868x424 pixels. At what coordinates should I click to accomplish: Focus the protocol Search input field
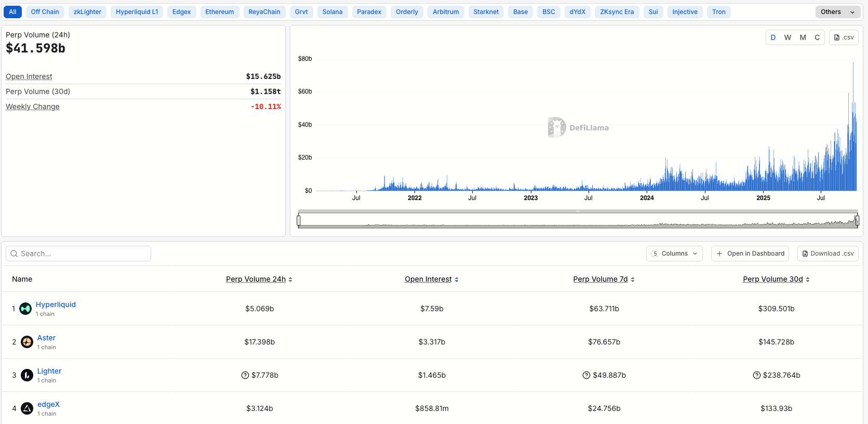(78, 254)
